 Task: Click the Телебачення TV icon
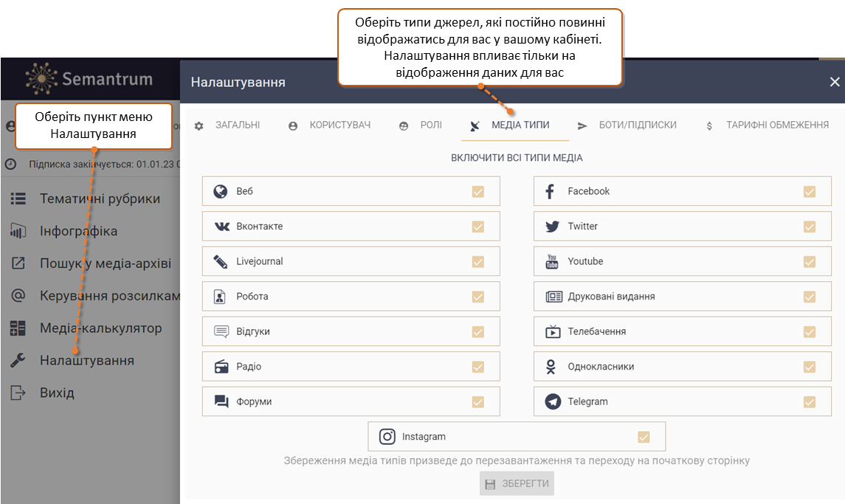tap(553, 331)
